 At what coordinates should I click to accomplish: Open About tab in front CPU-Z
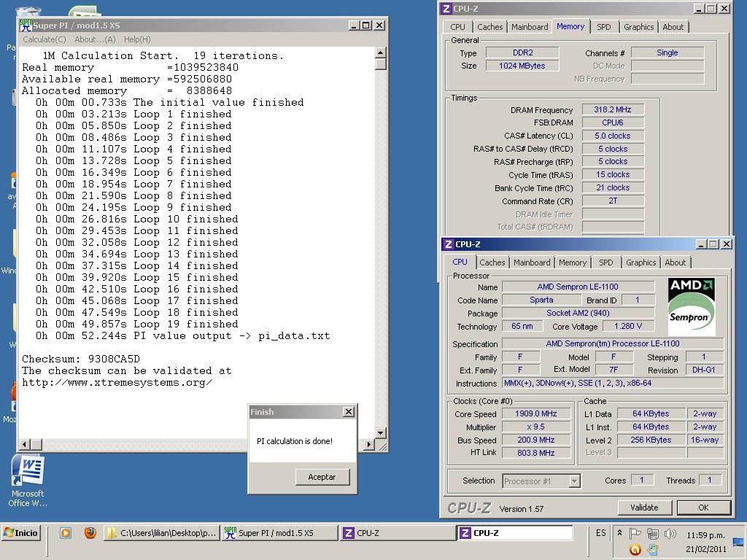coord(675,262)
